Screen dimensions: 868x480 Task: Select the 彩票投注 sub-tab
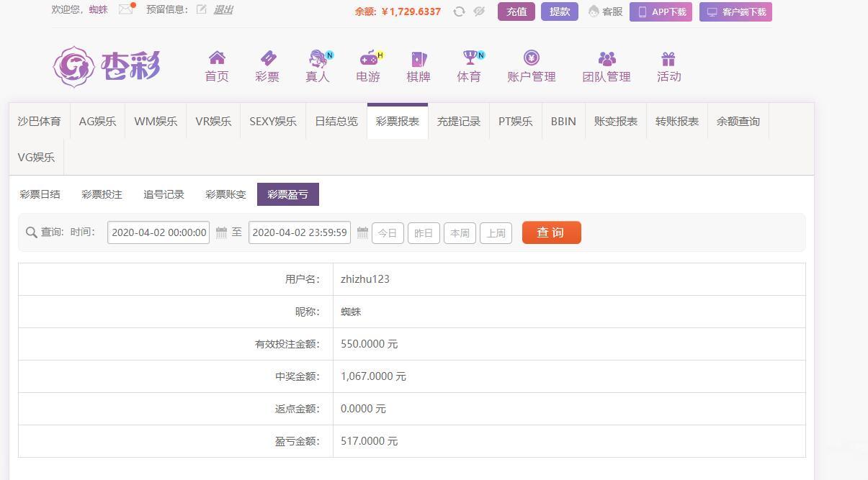coord(102,194)
